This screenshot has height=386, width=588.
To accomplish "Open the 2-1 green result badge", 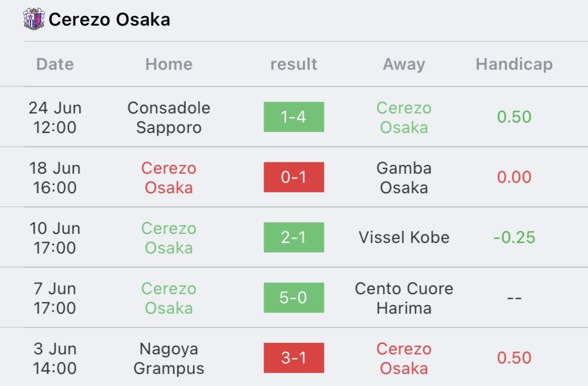I will pos(293,237).
